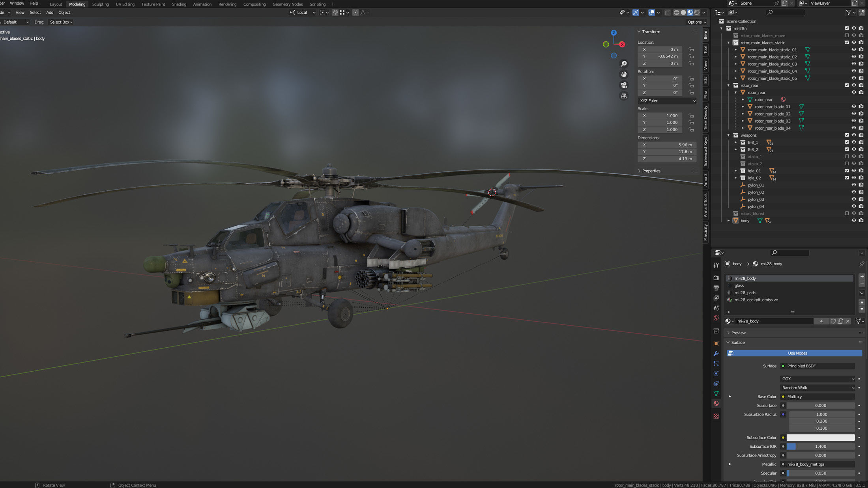868x488 pixels.
Task: Switch to the Sculpting workspace tab
Action: (x=100, y=4)
